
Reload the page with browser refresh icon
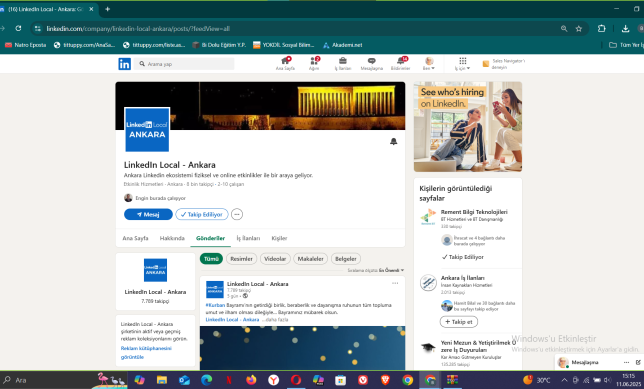pyautogui.click(x=18, y=28)
